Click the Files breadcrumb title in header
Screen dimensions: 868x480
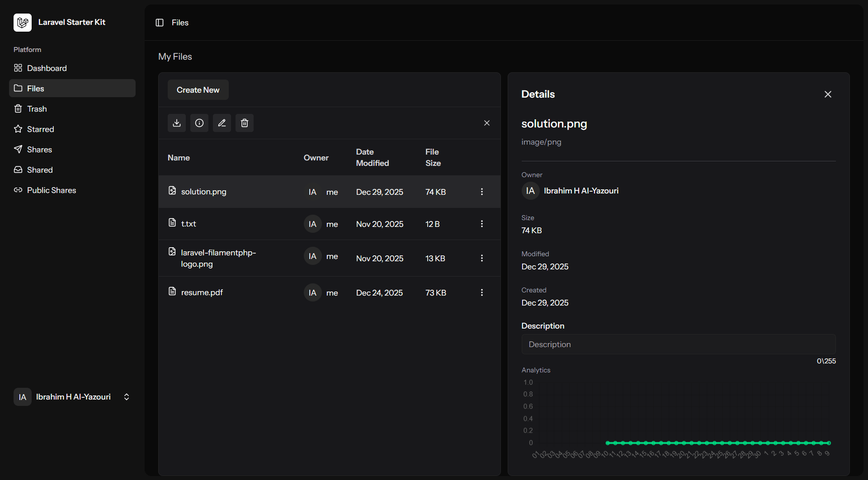180,23
